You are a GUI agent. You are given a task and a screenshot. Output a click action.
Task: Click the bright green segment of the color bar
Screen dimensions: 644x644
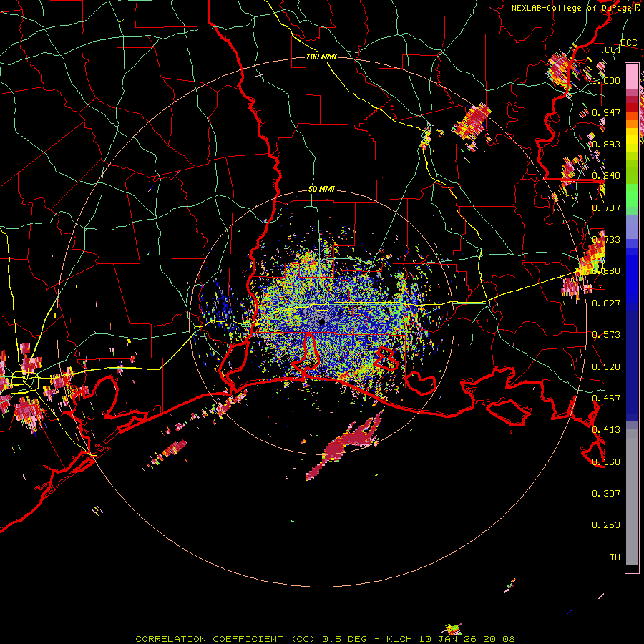632,195
